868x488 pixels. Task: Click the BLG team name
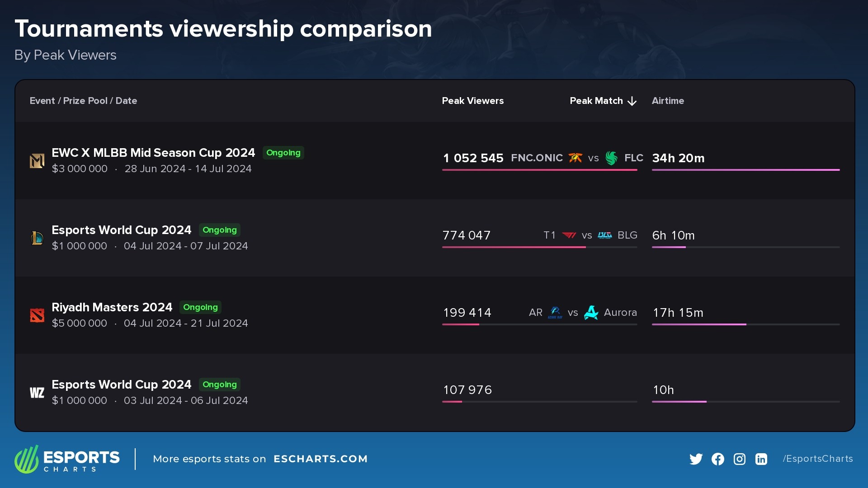point(627,235)
